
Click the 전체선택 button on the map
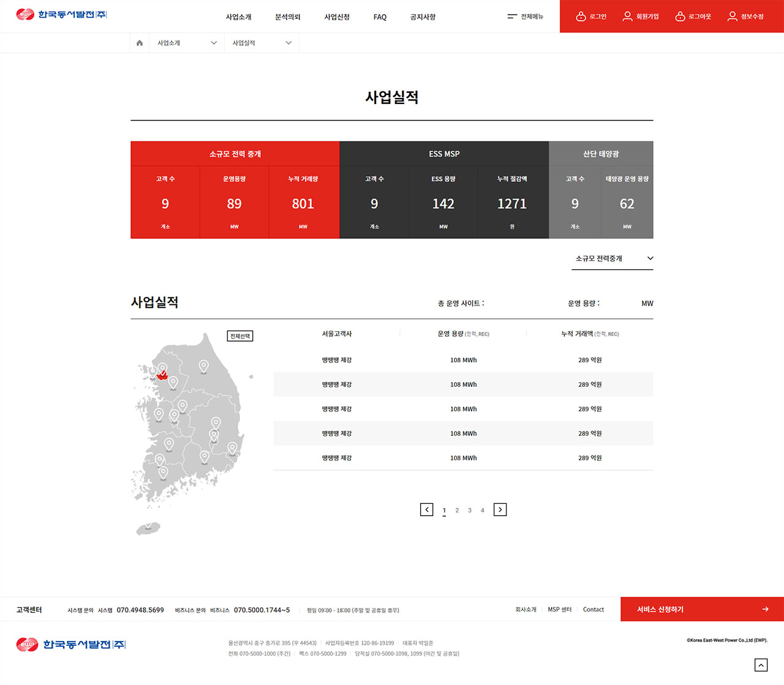[240, 336]
